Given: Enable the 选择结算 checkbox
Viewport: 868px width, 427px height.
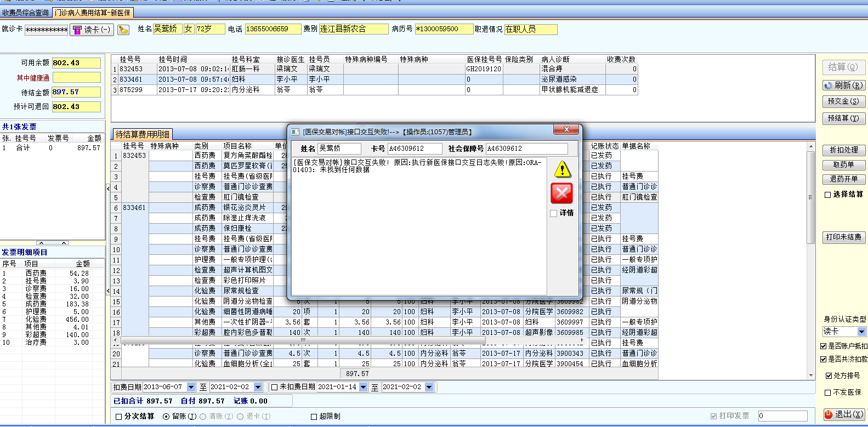Looking at the screenshot, I should [828, 195].
